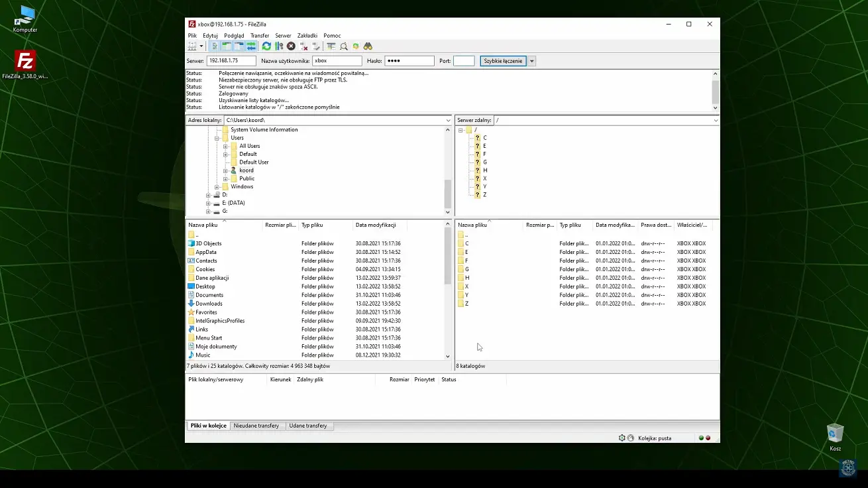Click the Port input field
This screenshot has width=868, height=488.
coord(464,60)
